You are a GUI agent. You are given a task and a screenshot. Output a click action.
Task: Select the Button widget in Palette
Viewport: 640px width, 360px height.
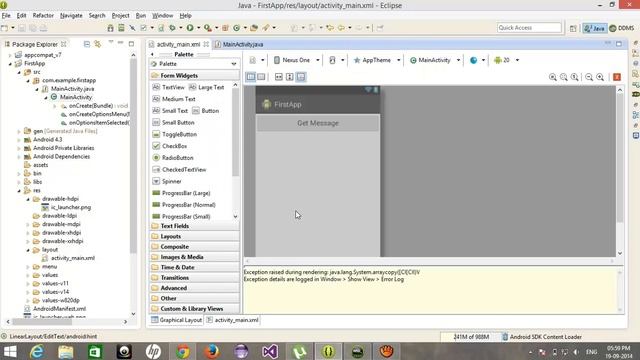pyautogui.click(x=206, y=111)
